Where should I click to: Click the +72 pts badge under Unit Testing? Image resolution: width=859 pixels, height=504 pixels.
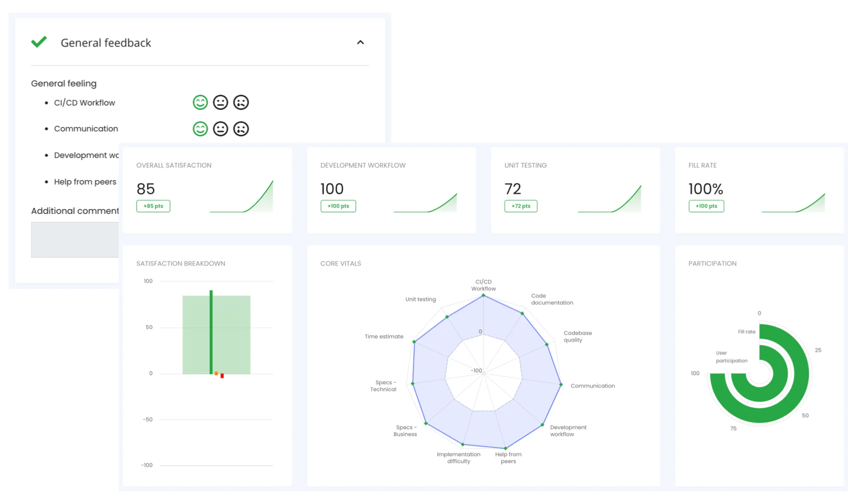coord(521,206)
